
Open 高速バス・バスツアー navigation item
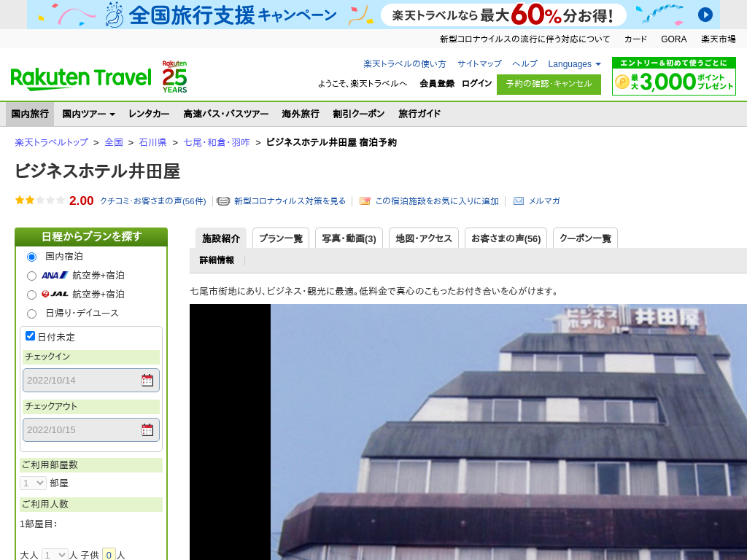226,114
